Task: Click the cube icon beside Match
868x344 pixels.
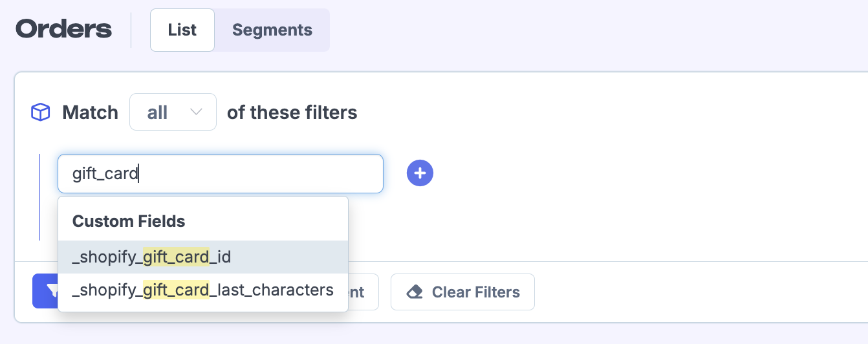Action: pos(41,113)
